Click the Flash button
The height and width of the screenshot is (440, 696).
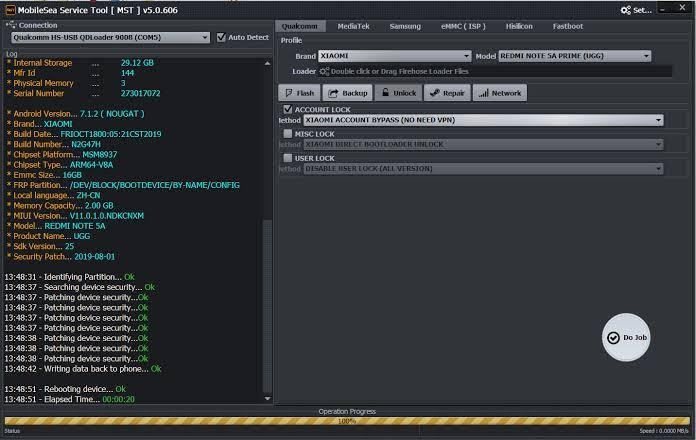[x=299, y=93]
